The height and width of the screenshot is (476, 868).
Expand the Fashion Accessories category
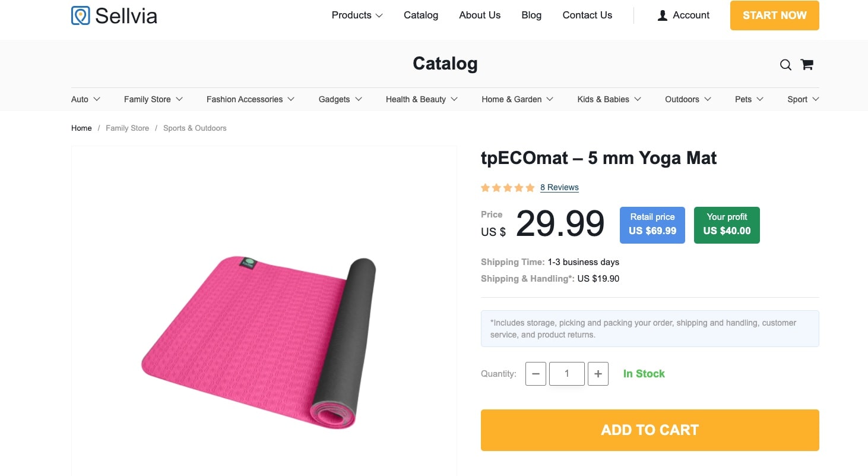pos(250,99)
